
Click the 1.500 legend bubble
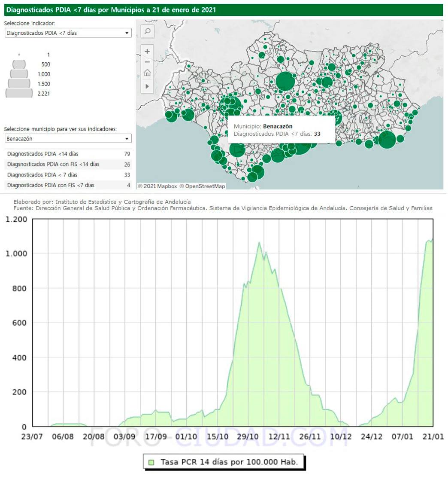[x=19, y=83]
